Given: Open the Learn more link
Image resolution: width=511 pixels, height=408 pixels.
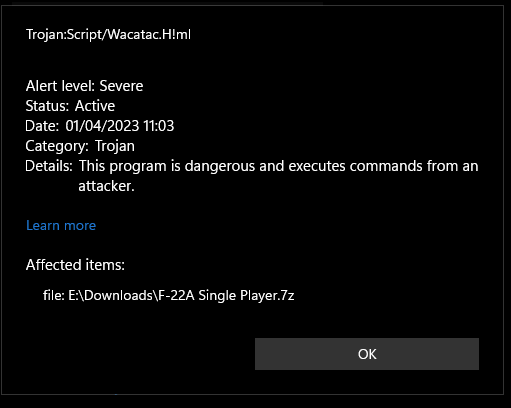Looking at the screenshot, I should 61,226.
